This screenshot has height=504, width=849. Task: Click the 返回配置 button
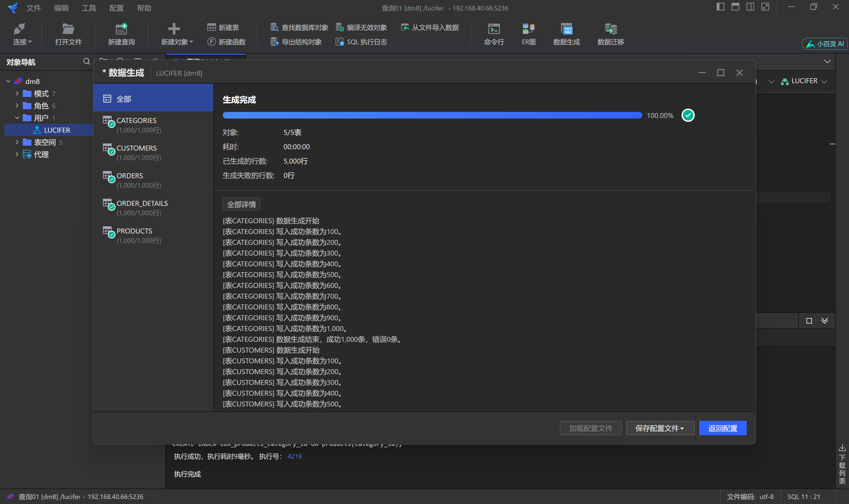point(722,428)
